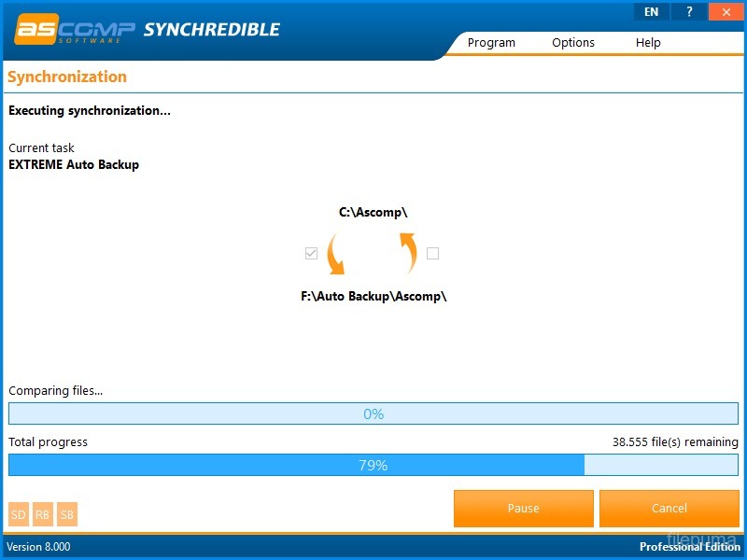This screenshot has width=747, height=560.
Task: Toggle the checked source-to-target direction checkbox
Action: pos(311,253)
